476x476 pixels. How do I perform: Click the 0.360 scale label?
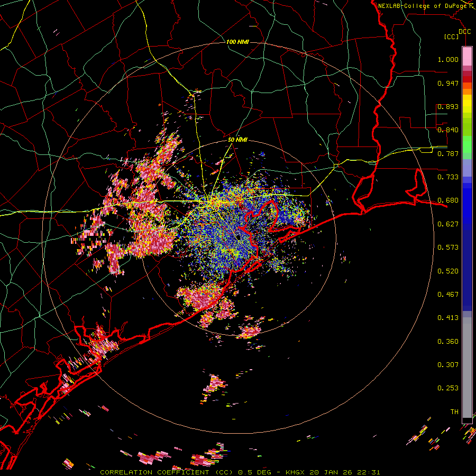pos(448,342)
